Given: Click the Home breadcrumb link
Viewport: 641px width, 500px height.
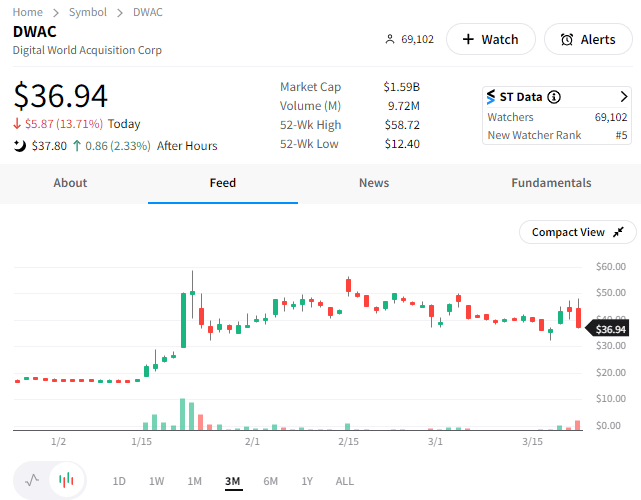Looking at the screenshot, I should [x=27, y=12].
